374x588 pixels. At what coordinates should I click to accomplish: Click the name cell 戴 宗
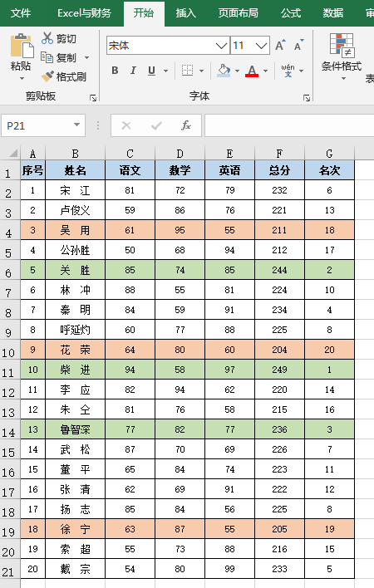(75, 569)
